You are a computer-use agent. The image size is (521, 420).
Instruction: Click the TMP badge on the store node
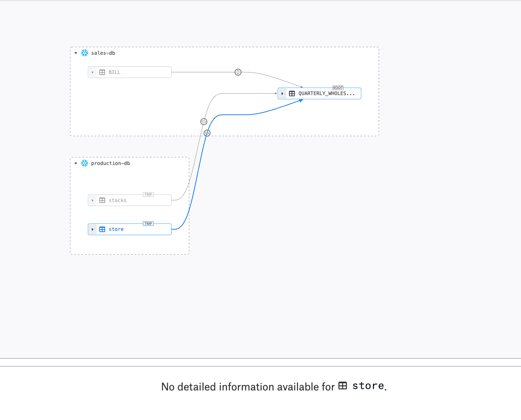tap(148, 224)
